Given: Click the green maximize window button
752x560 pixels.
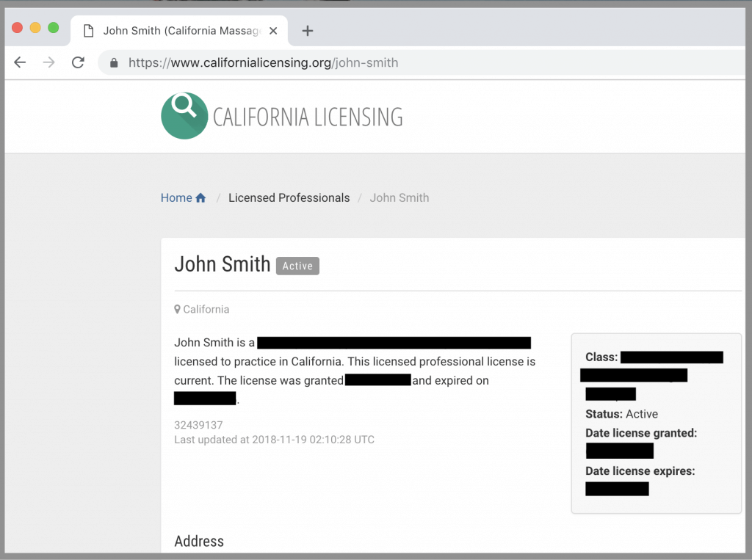Looking at the screenshot, I should click(x=53, y=28).
